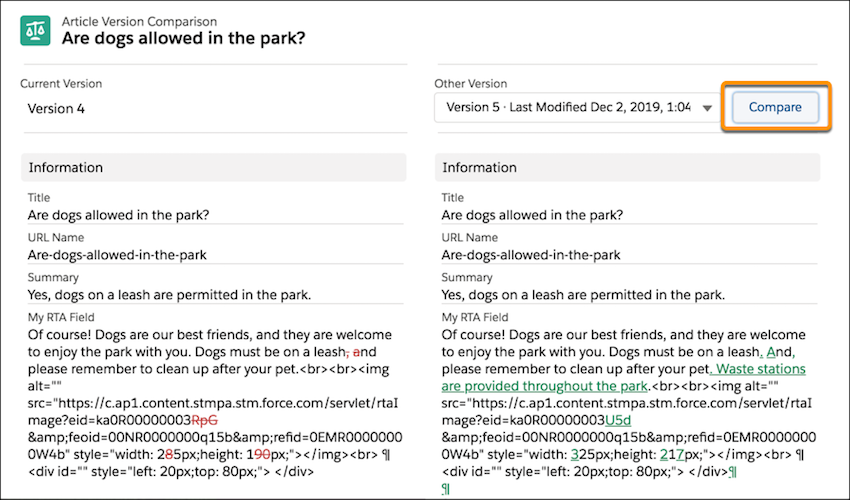Click the inserted green 'U5d' text

pos(621,419)
